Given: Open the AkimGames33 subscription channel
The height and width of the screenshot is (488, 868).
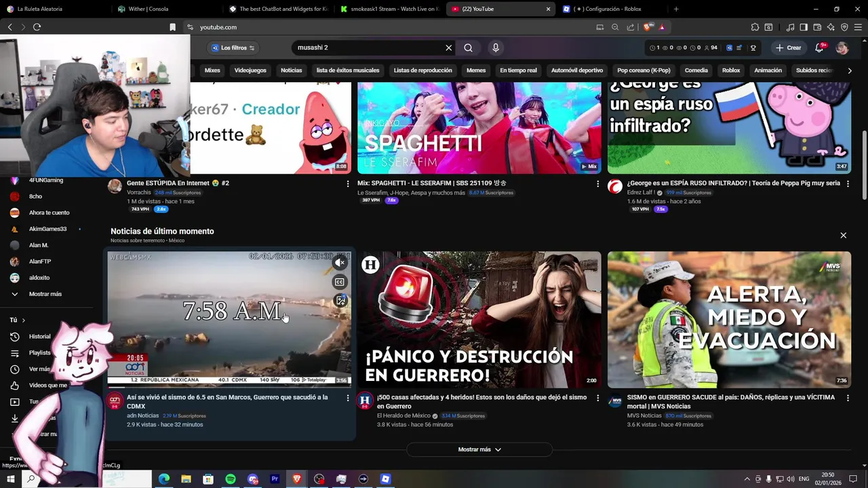Looking at the screenshot, I should (x=47, y=229).
